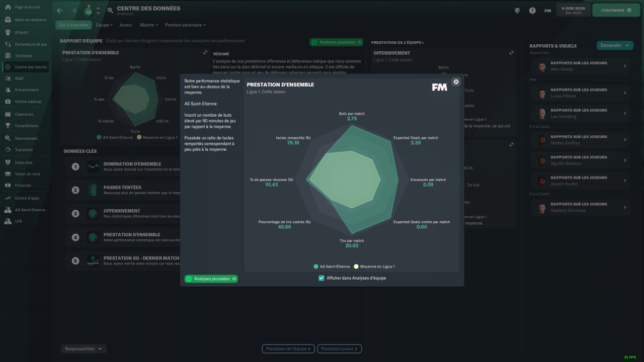Open the 9 juin 2030 date box

point(573,10)
